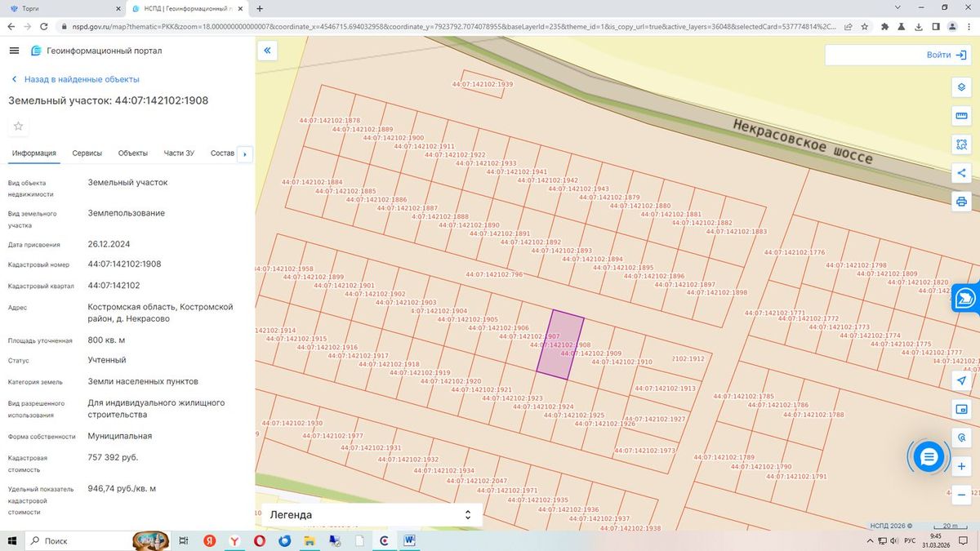Activate the area object search tool
Screen dimensions: 980x551
tap(961, 144)
